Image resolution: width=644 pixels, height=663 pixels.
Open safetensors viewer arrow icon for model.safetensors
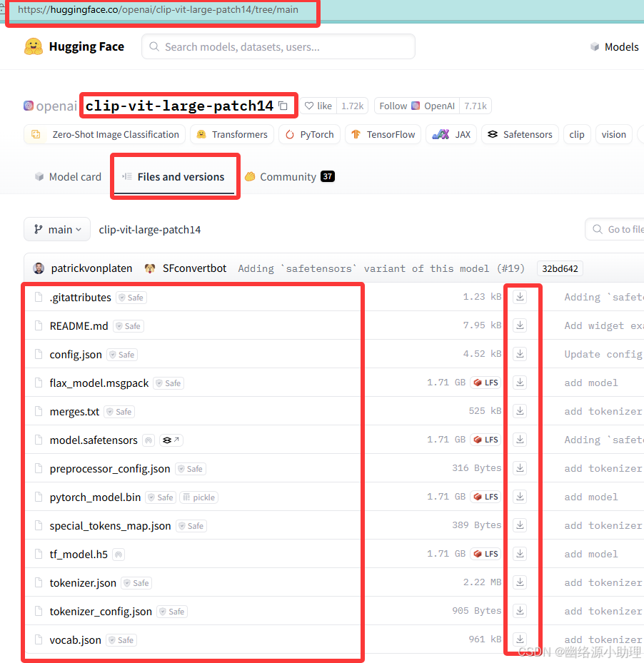(171, 440)
